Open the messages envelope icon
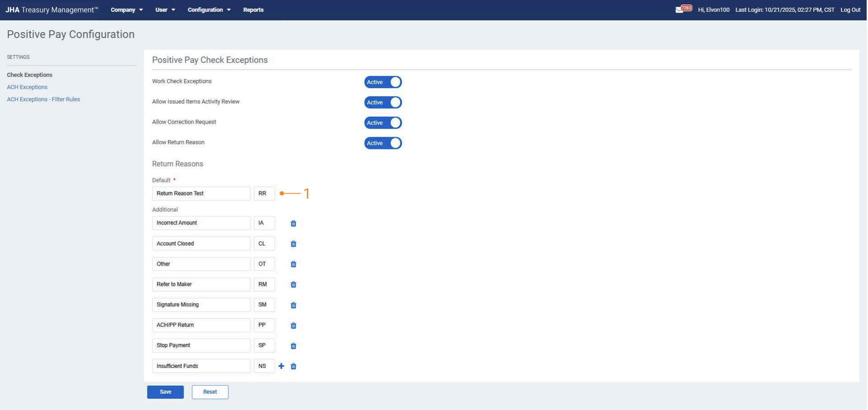The width and height of the screenshot is (868, 410). (x=679, y=10)
